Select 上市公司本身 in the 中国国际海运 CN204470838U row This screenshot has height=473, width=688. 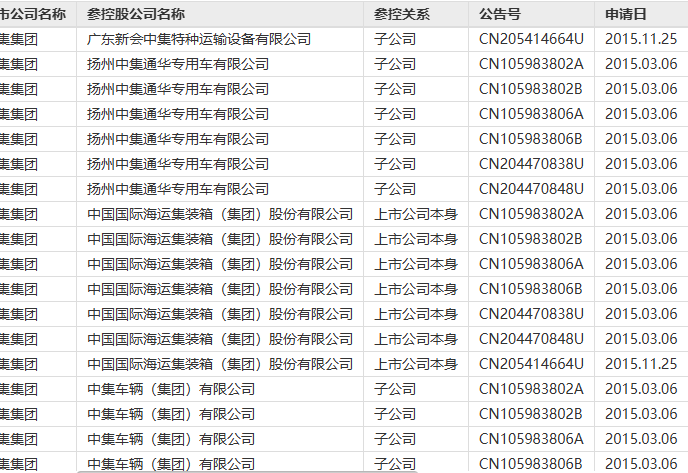point(416,314)
